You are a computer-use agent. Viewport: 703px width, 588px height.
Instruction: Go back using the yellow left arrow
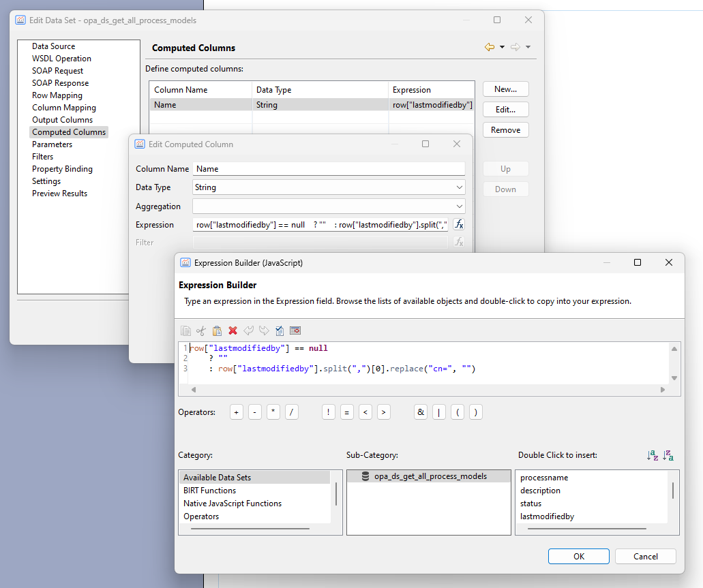(490, 46)
